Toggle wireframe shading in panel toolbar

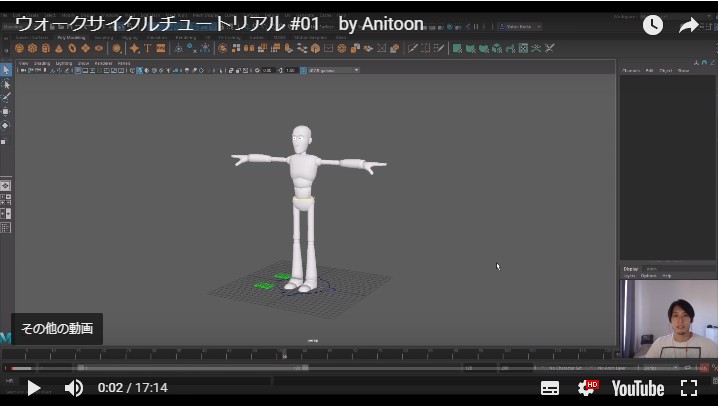click(x=132, y=70)
